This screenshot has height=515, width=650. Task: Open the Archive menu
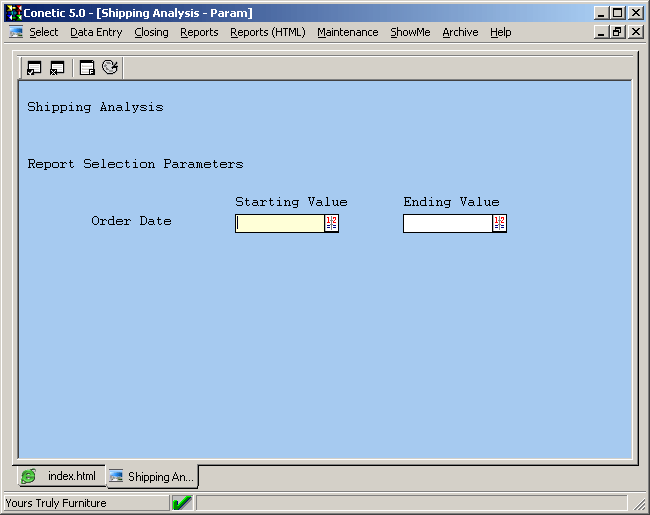pyautogui.click(x=460, y=32)
